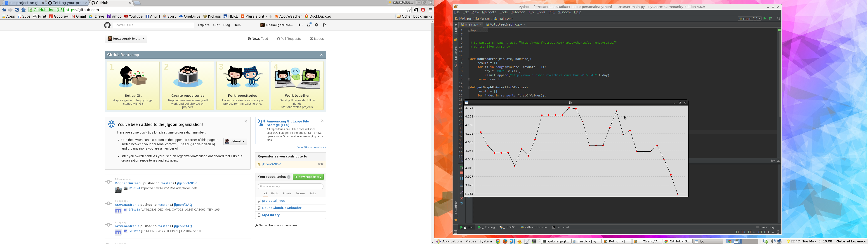
Task: Open lupascugabrielc account context switcher dropdown
Action: (x=126, y=39)
